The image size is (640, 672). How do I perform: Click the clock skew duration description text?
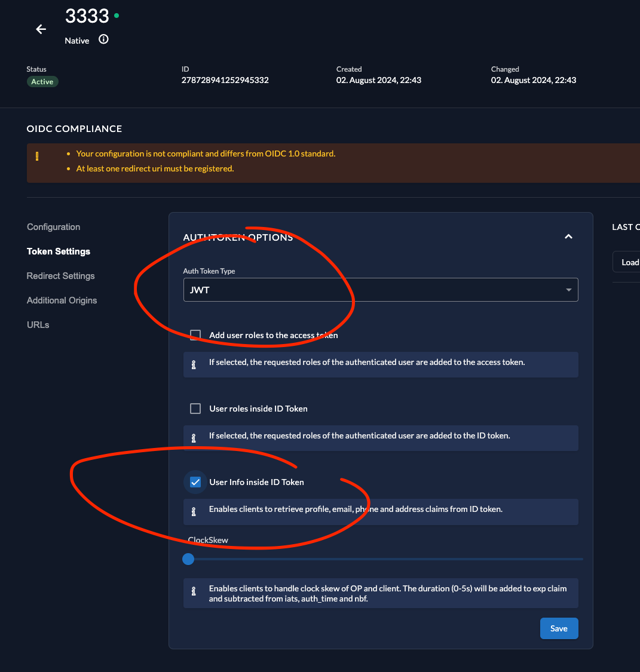tap(388, 594)
